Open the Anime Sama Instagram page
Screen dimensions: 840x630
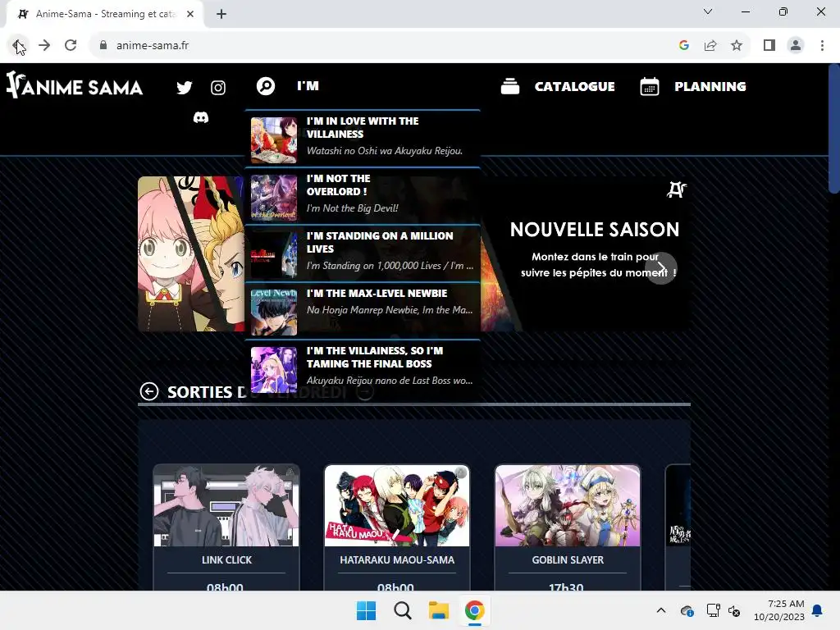click(x=218, y=87)
